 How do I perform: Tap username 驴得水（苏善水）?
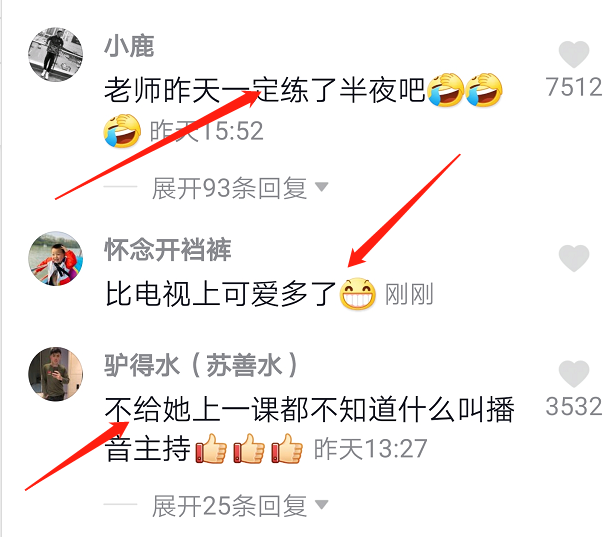coord(201,365)
